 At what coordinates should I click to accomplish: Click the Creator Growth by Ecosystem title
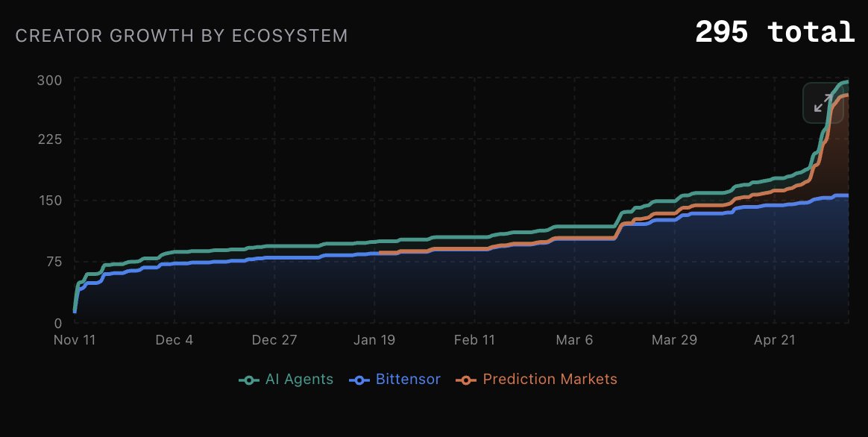(x=181, y=36)
